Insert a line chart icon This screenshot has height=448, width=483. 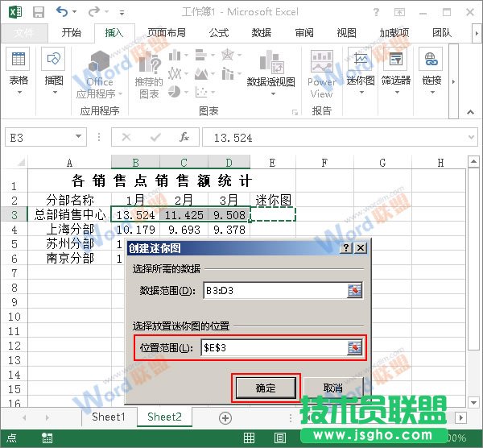(175, 73)
